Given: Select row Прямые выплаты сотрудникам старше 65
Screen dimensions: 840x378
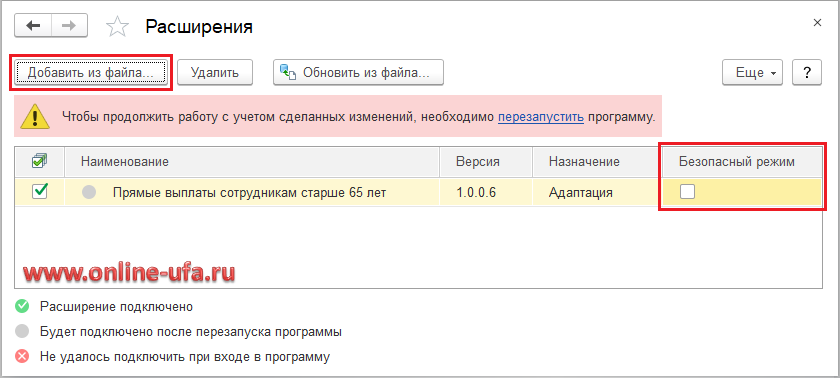Looking at the screenshot, I should click(x=418, y=192).
